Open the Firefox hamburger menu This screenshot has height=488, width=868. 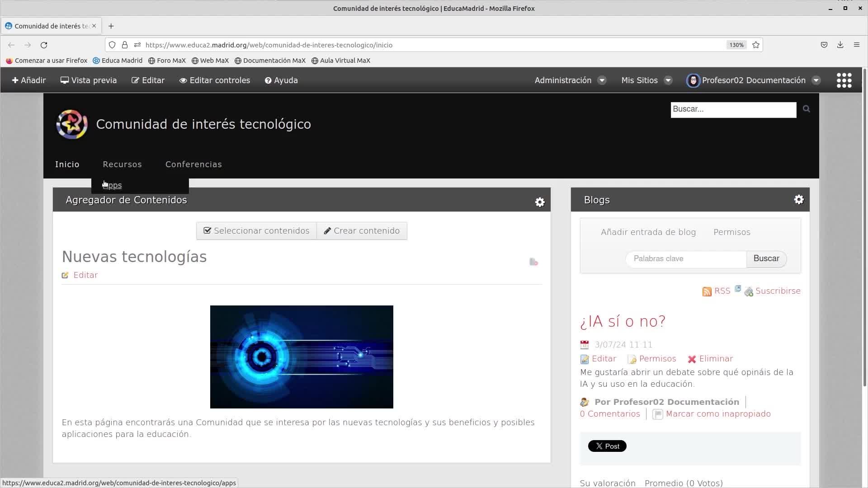(x=856, y=45)
